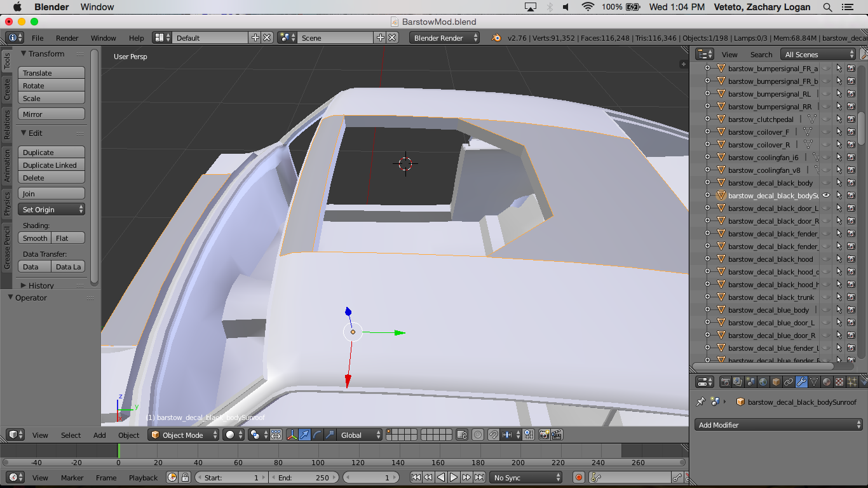Open the mesh Data triangle properties tab
This screenshot has width=868, height=488.
coord(814,382)
